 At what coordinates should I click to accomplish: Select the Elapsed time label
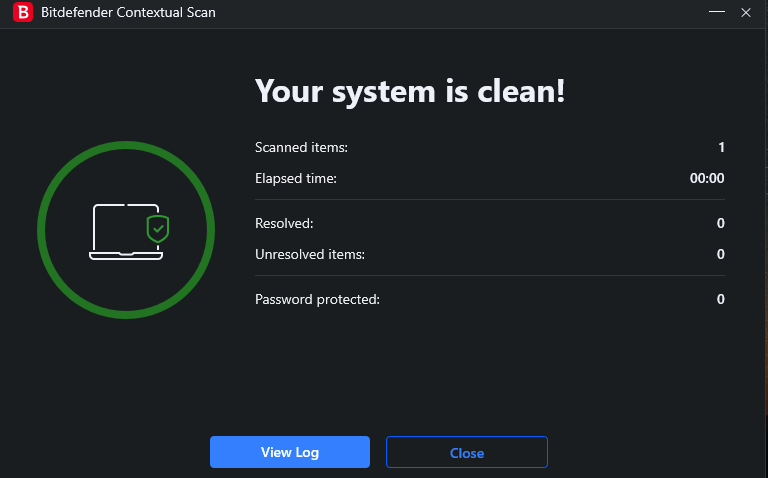296,178
